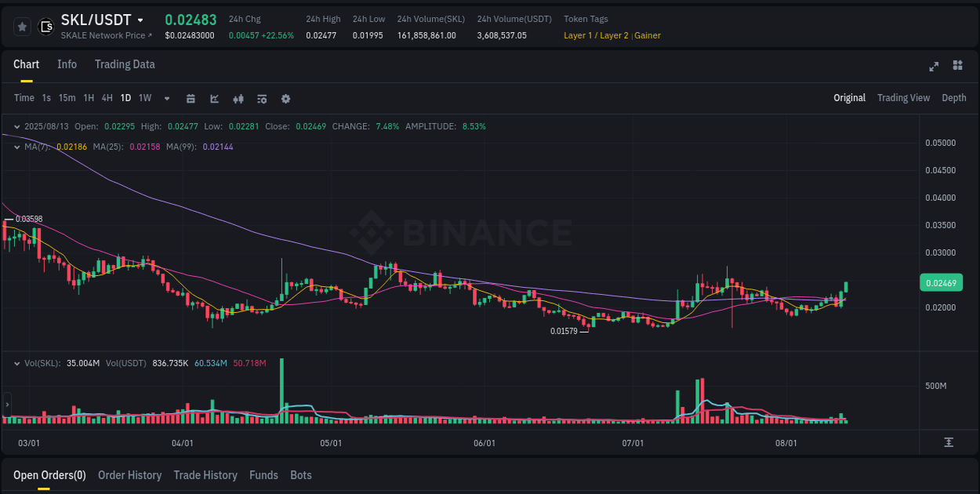Open extra timeframe intervals dropdown arrow
This screenshot has height=494, width=980.
click(x=165, y=98)
